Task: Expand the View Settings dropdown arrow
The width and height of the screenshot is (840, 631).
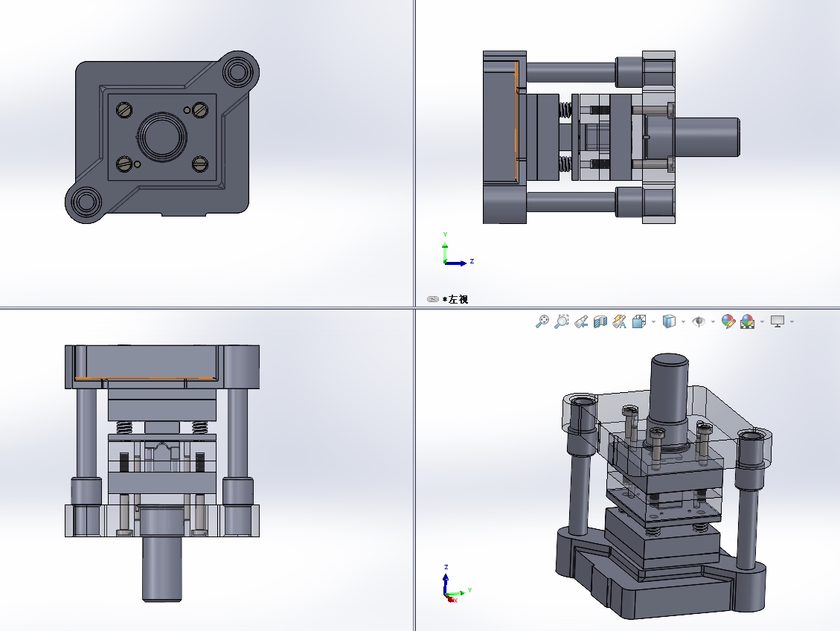Action: click(792, 322)
